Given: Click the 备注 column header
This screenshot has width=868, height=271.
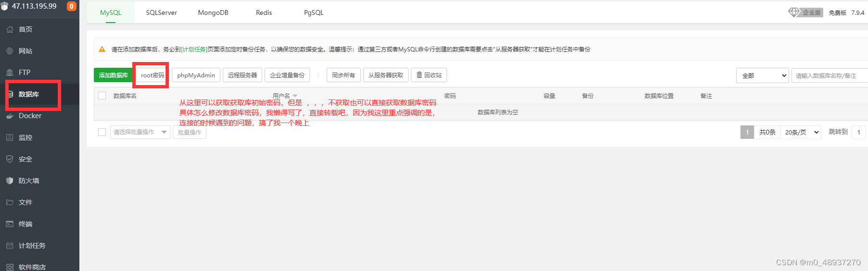Looking at the screenshot, I should tap(706, 96).
